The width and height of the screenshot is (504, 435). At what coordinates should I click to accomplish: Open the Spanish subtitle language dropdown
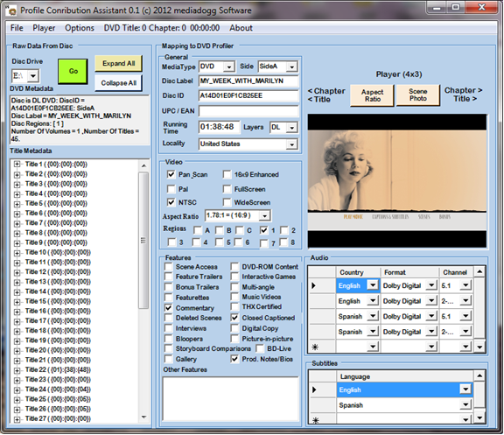coord(465,404)
